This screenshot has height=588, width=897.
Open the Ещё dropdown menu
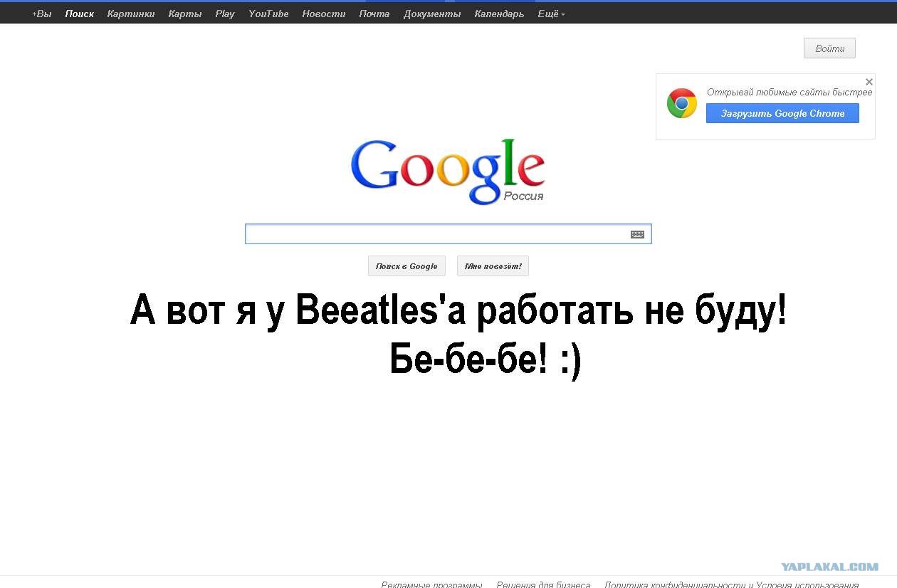click(551, 14)
